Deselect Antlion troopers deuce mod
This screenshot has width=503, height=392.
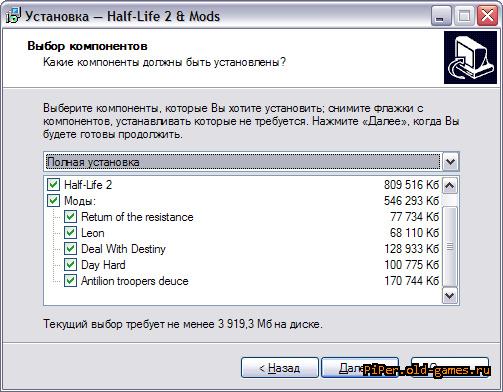[70, 281]
